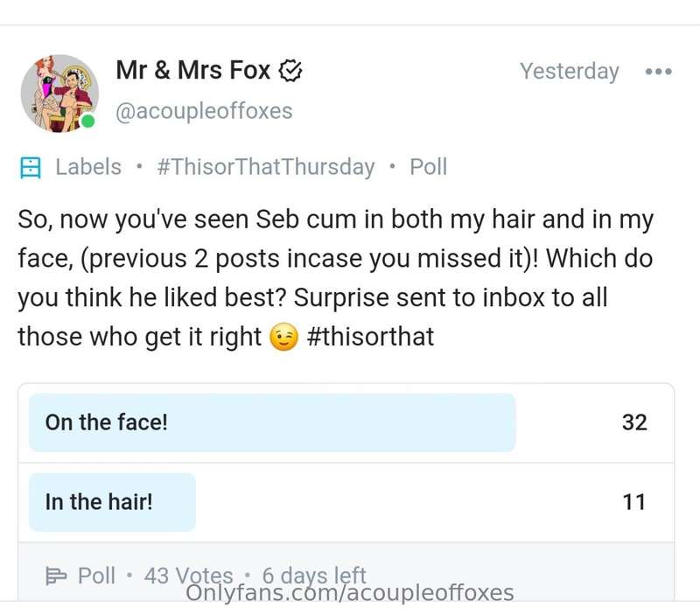Click the 11 vote count
This screenshot has height=614, width=700.
[634, 502]
